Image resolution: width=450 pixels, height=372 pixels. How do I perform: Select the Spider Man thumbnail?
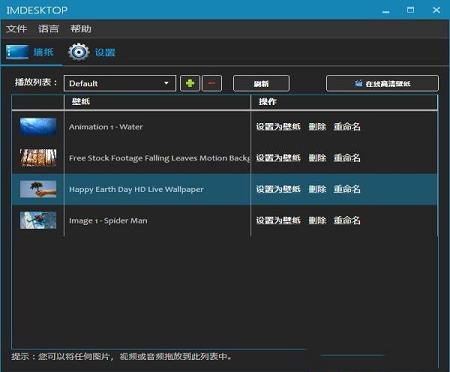[38, 220]
